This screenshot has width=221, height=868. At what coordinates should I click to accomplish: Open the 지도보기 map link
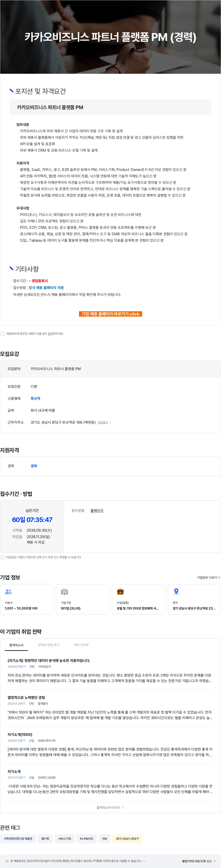(x=103, y=422)
